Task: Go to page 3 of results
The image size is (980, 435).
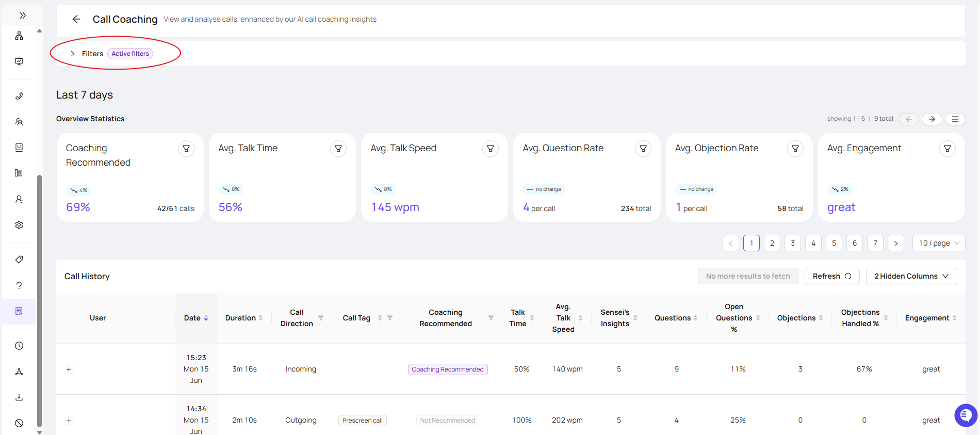Action: tap(793, 243)
